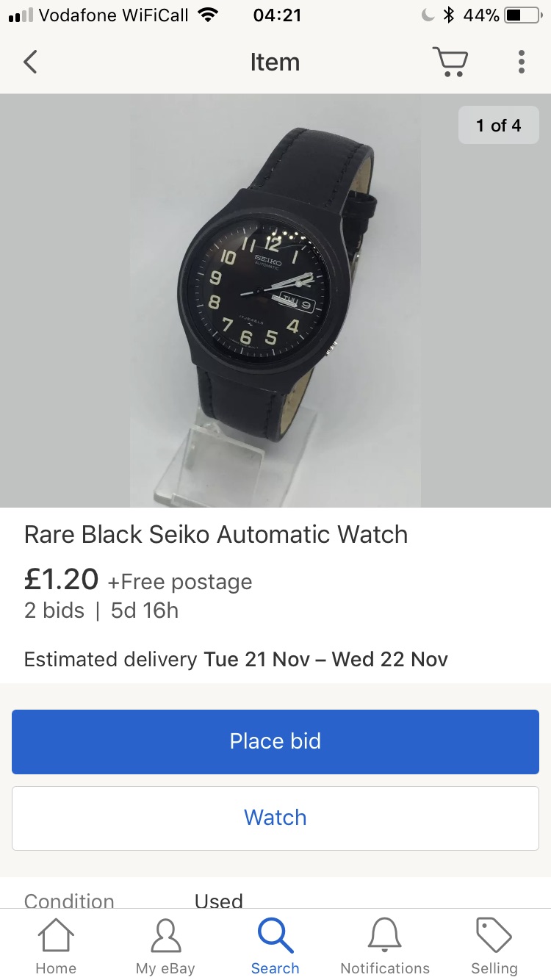Tap the Selling tab label
551x980 pixels.
[x=494, y=968]
